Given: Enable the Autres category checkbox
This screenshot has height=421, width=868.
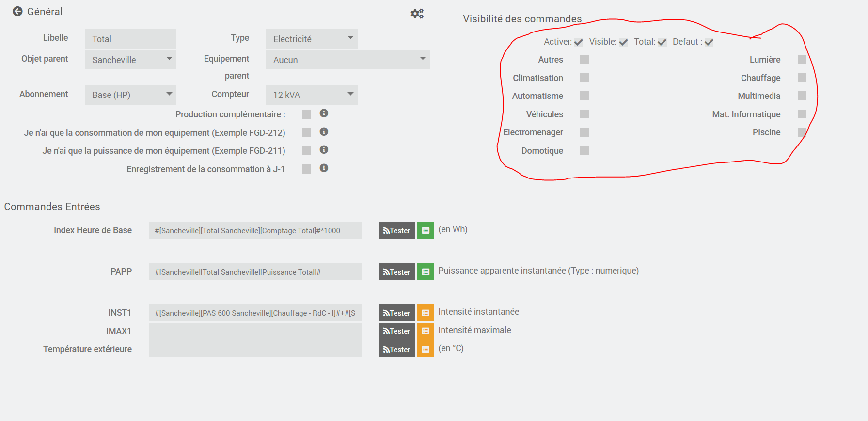Looking at the screenshot, I should coord(585,59).
